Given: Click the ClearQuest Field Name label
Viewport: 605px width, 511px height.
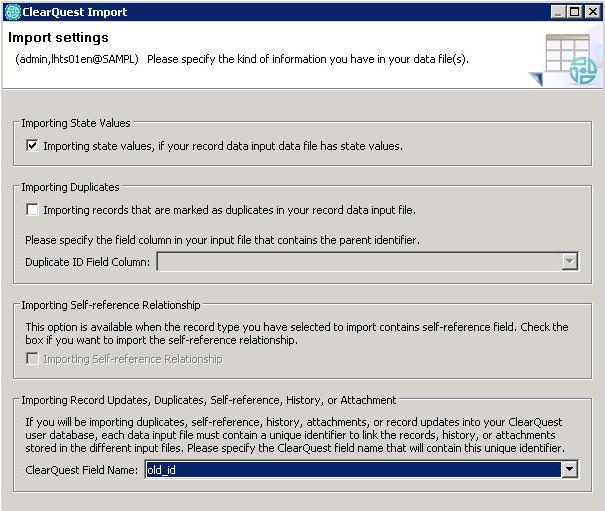Looking at the screenshot, I should [x=81, y=470].
